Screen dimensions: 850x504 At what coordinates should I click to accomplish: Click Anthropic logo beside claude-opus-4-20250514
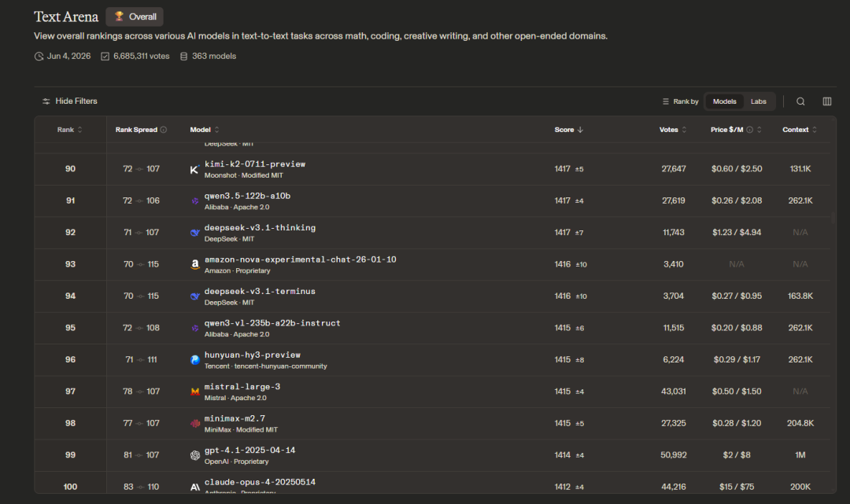click(x=195, y=487)
